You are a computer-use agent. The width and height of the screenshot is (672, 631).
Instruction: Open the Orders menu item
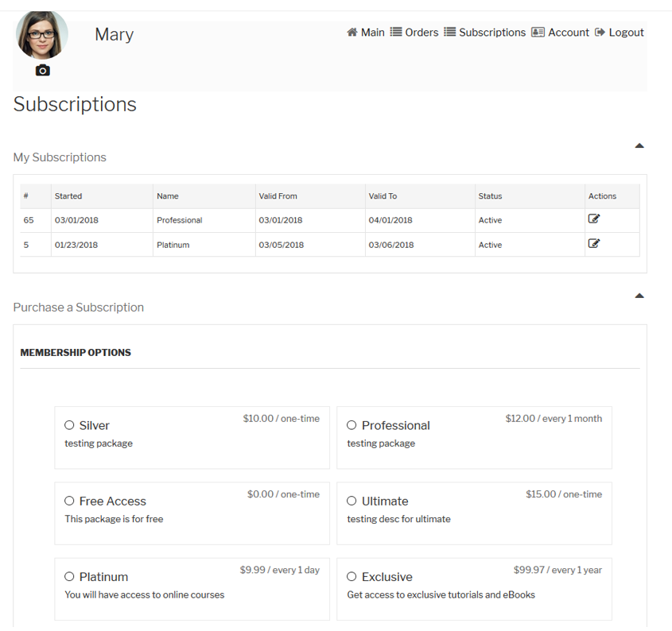[x=421, y=33]
